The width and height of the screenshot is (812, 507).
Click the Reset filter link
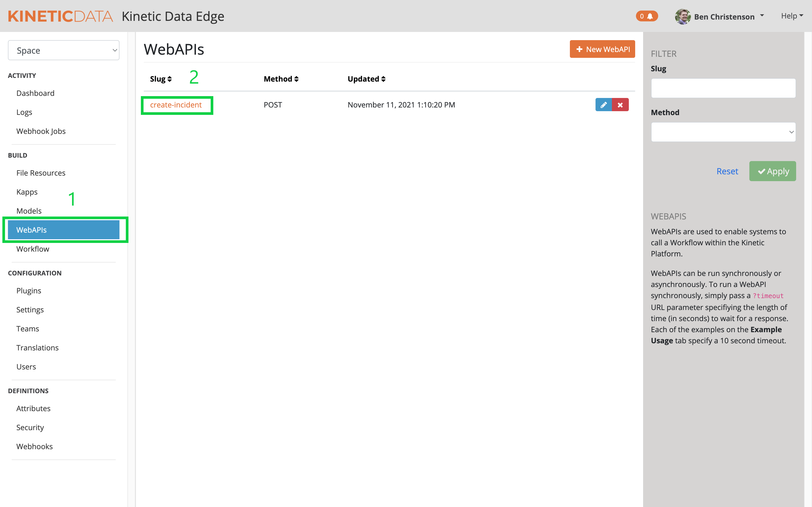pyautogui.click(x=727, y=171)
